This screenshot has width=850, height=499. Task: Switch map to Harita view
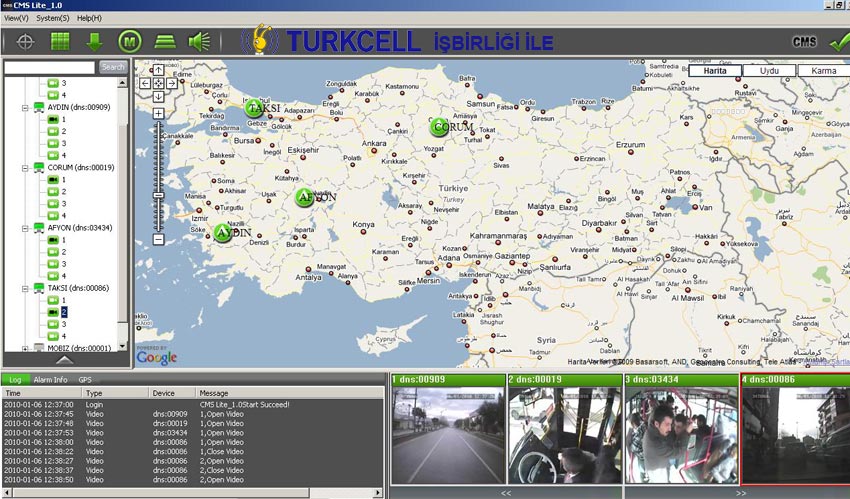pyautogui.click(x=715, y=70)
